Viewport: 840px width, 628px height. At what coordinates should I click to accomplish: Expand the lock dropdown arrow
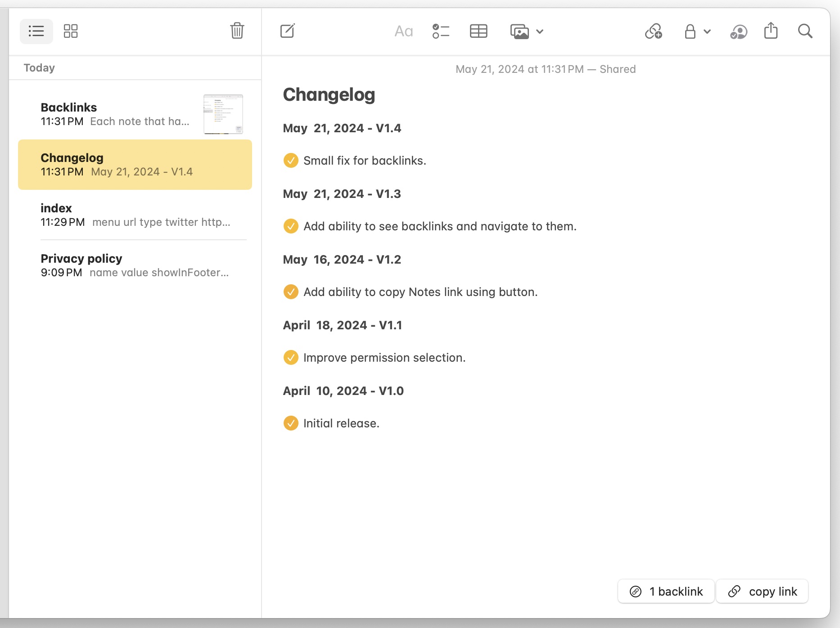(707, 31)
